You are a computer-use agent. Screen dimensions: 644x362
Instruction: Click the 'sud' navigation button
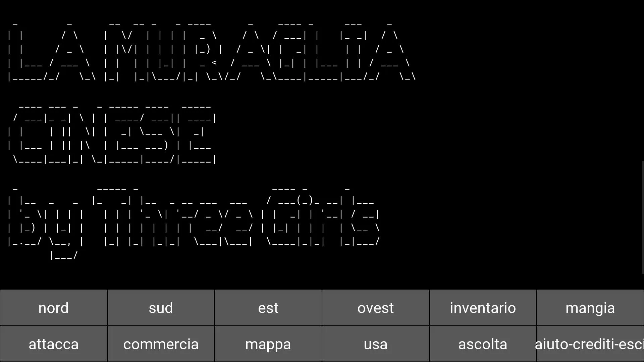(161, 308)
